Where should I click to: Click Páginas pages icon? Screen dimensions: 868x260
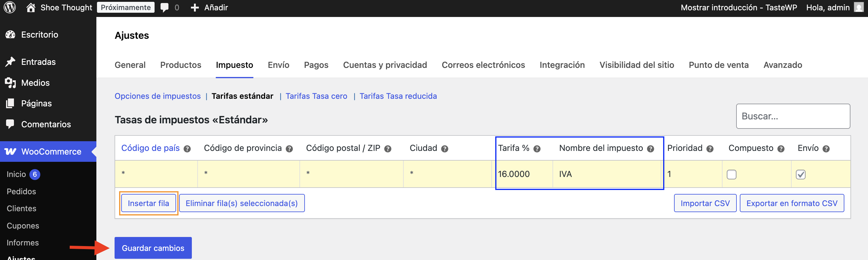coord(10,103)
